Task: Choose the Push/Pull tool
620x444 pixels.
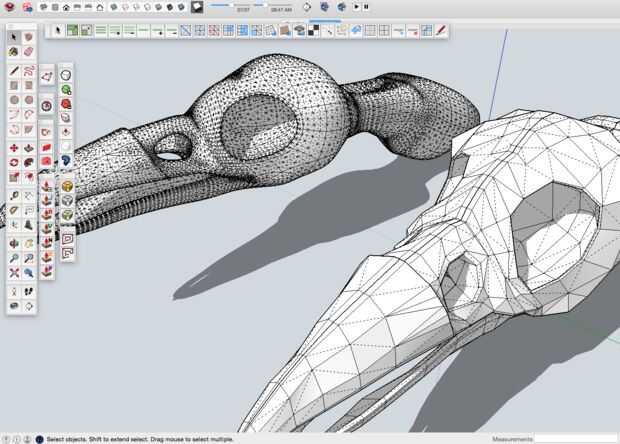Action: [29, 147]
